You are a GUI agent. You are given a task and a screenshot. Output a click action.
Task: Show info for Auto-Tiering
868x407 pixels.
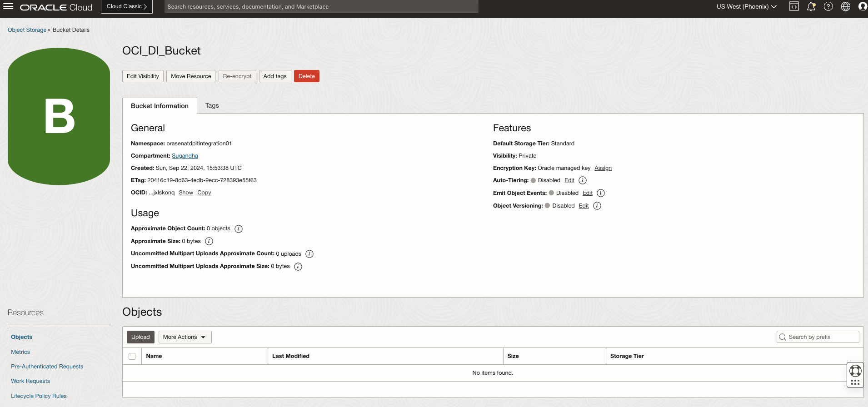click(583, 180)
